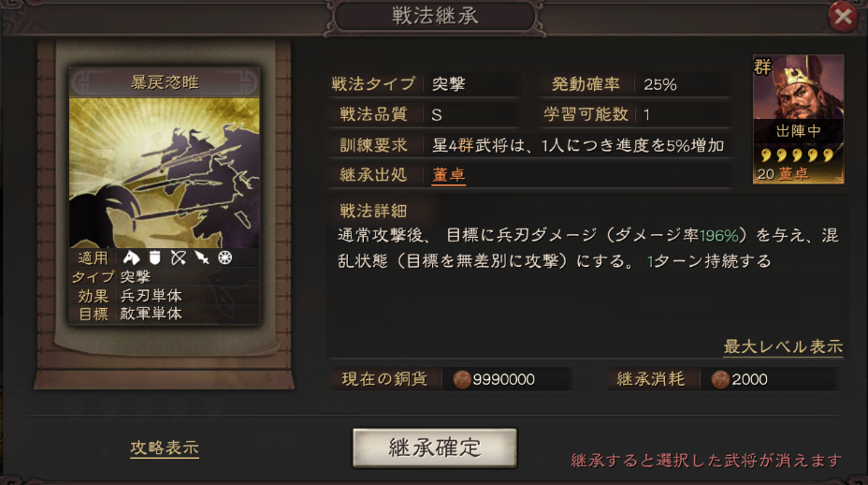The height and width of the screenshot is (485, 868).
Task: Click the copper coin icon beside 9990000
Action: (x=462, y=380)
